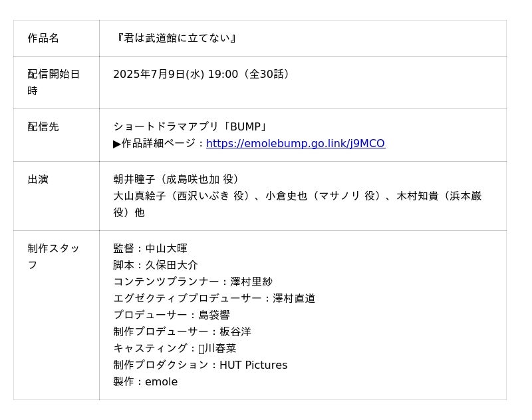Click the ▶ arrow before 作品詳細ページ
Viewport: 532px width, 420px height.
117,143
